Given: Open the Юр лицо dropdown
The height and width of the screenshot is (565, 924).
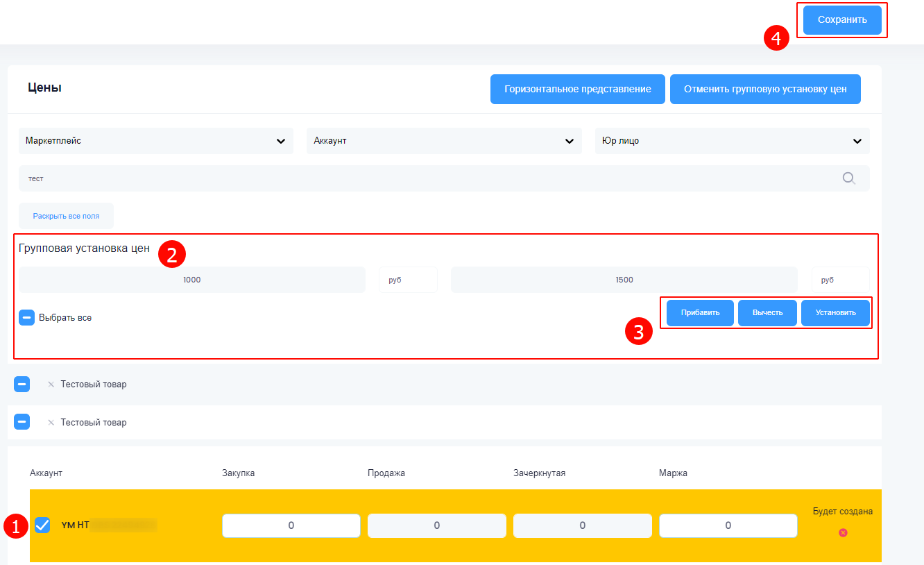Looking at the screenshot, I should tap(732, 141).
